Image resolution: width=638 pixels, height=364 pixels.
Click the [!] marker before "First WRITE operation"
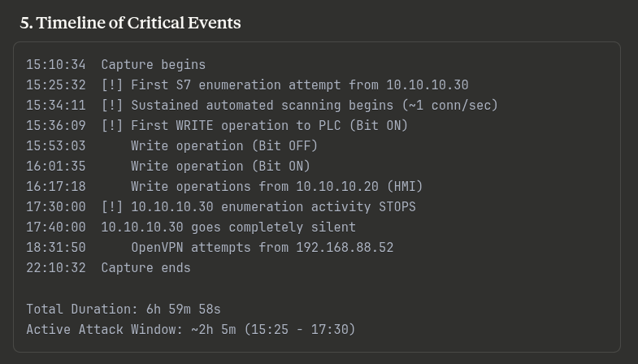(112, 126)
